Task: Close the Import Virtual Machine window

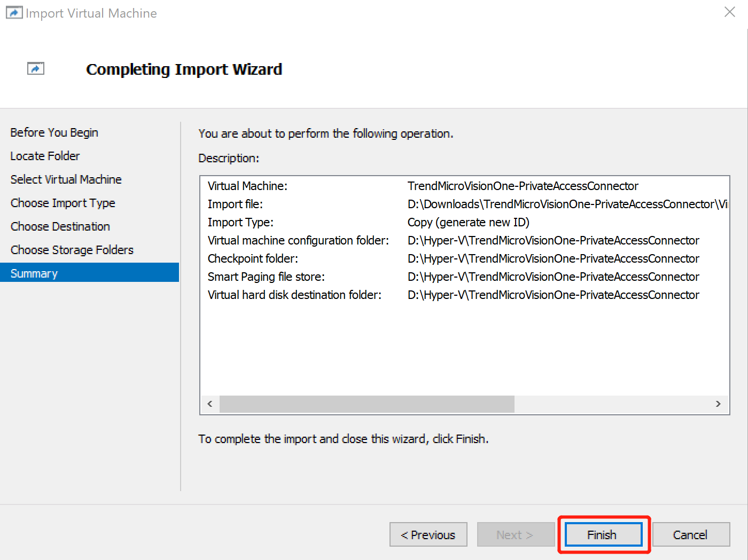Action: click(x=730, y=12)
